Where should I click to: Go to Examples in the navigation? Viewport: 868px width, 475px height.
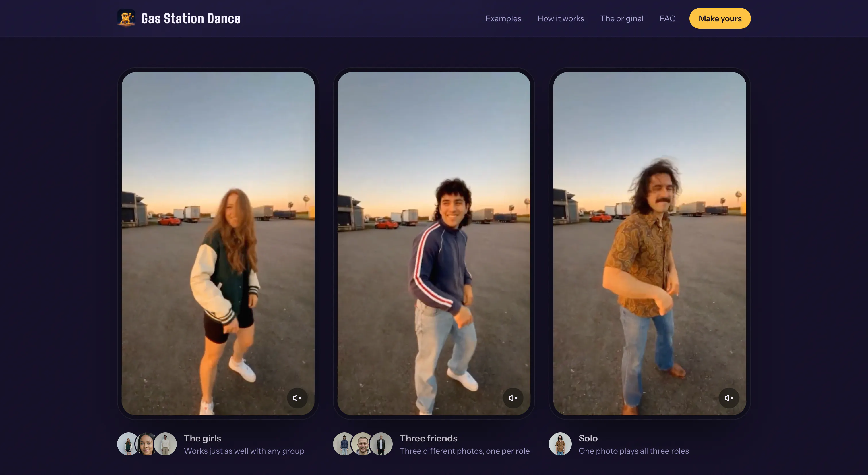coord(503,19)
